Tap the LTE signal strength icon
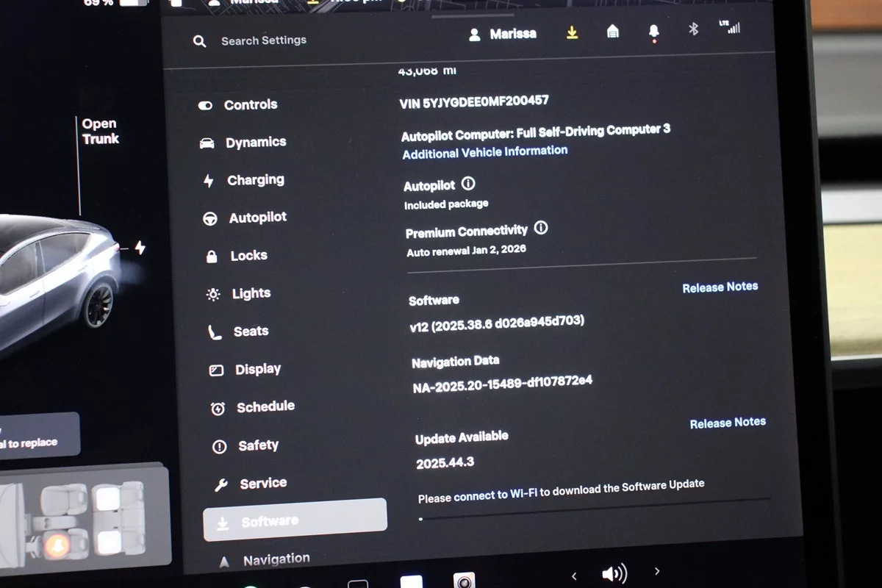882x588 pixels. (x=730, y=28)
